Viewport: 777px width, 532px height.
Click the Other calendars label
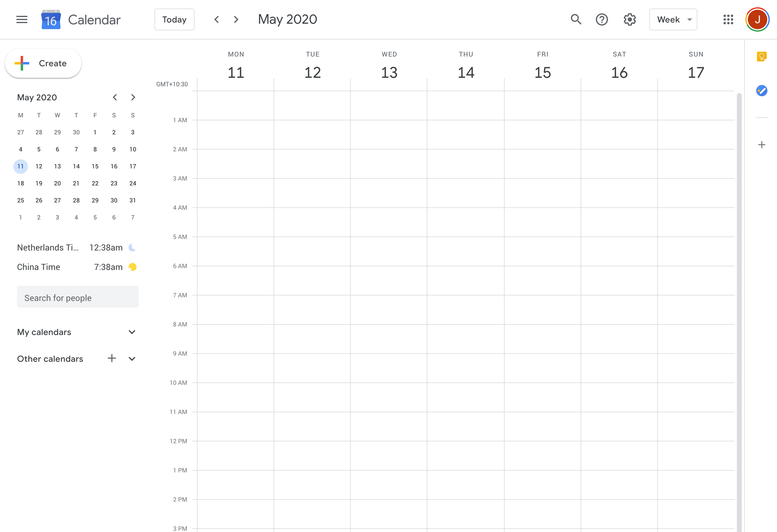click(50, 359)
